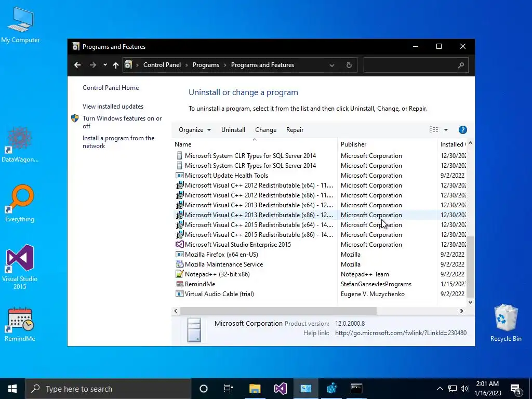Expand the view options dropdown arrow
The width and height of the screenshot is (532, 399).
click(x=446, y=129)
